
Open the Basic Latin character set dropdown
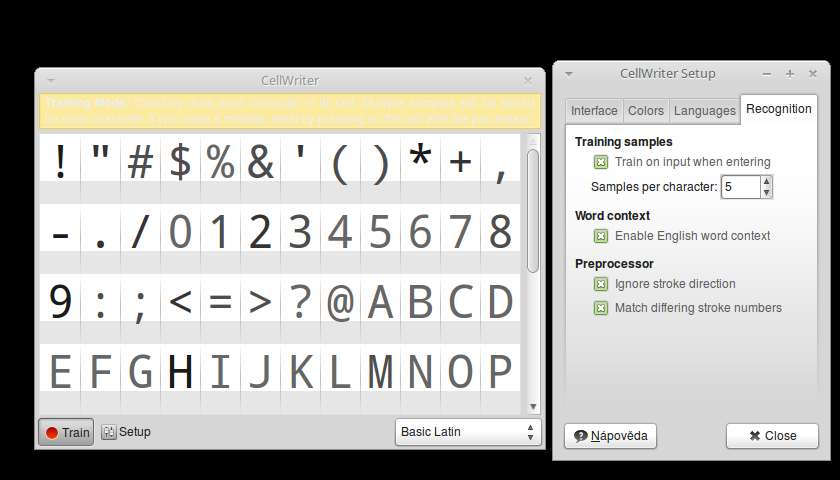click(x=468, y=432)
